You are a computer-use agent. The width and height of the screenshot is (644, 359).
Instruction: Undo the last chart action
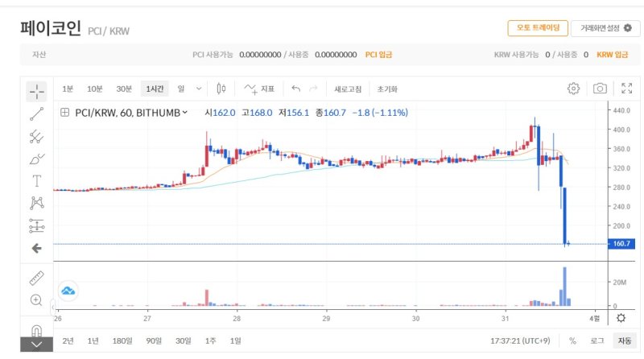(295, 89)
